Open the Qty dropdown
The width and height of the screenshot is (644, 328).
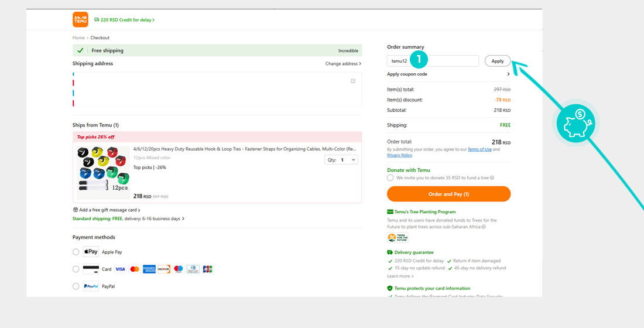pos(341,160)
